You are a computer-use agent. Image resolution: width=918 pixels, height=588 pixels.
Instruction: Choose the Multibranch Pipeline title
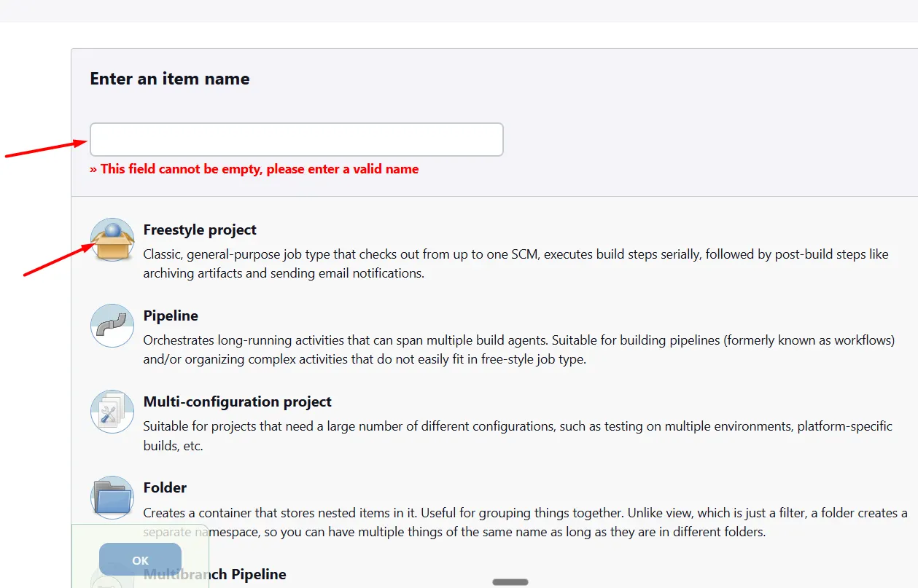tap(214, 574)
